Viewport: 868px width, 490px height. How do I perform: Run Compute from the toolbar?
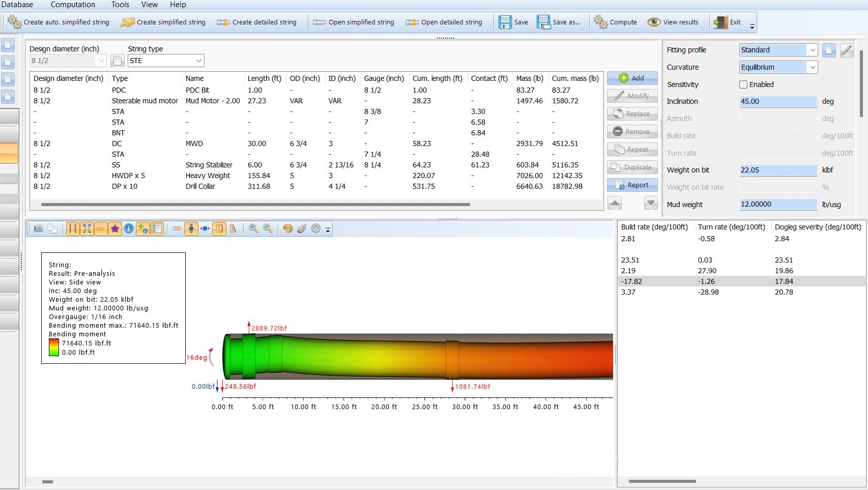click(x=615, y=22)
